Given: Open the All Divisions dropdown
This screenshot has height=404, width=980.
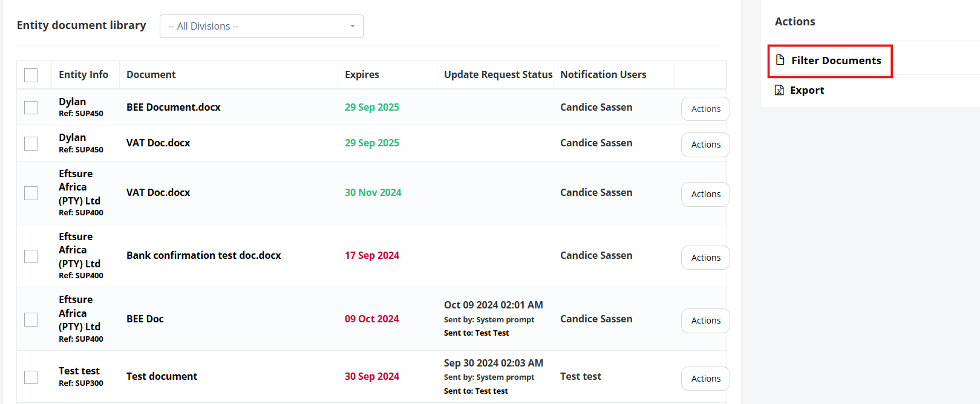Looking at the screenshot, I should click(261, 26).
